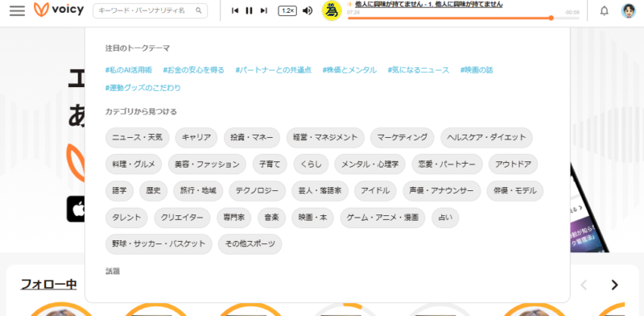Select the テクノロジー category
Screen dimensions: 644x316
[x=258, y=191]
